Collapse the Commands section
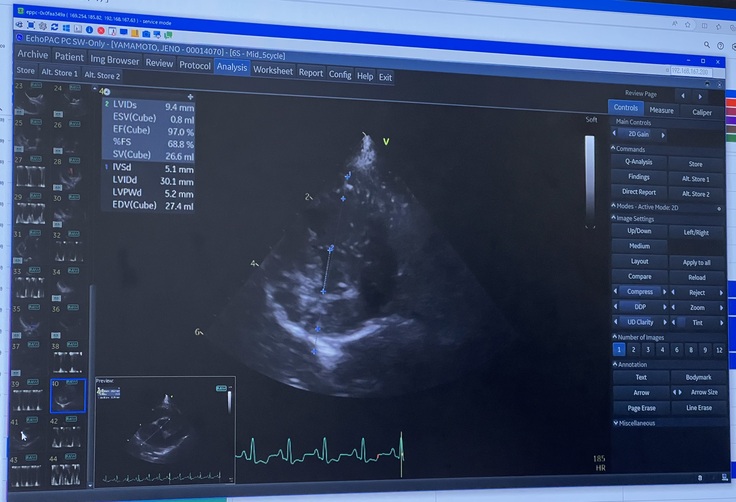 tap(614, 149)
